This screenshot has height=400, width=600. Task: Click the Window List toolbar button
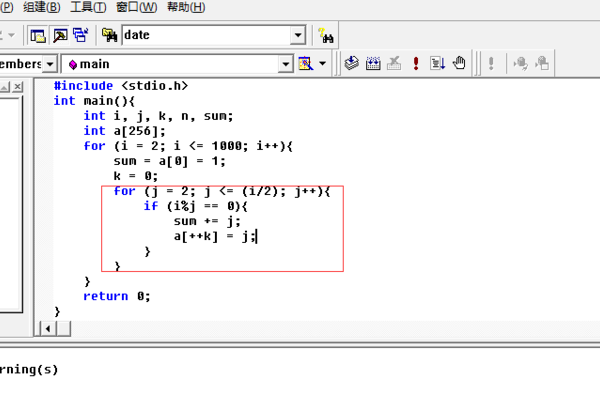tap(78, 36)
